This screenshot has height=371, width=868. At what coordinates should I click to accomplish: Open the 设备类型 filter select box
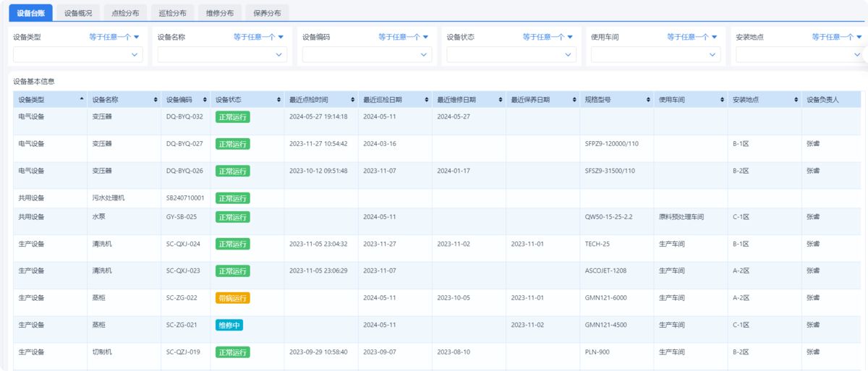[78, 54]
